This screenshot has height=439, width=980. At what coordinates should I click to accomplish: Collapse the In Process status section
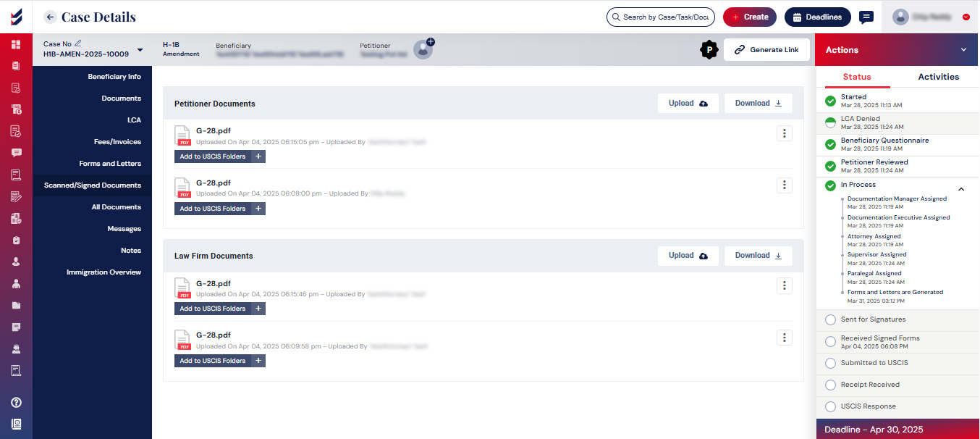click(x=961, y=189)
